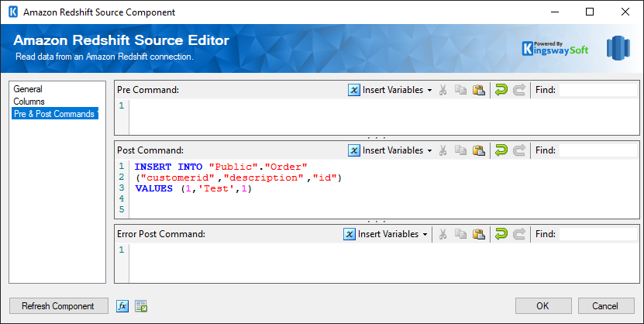This screenshot has width=644, height=324.
Task: Click inside the Pre Command editor
Action: (x=384, y=117)
